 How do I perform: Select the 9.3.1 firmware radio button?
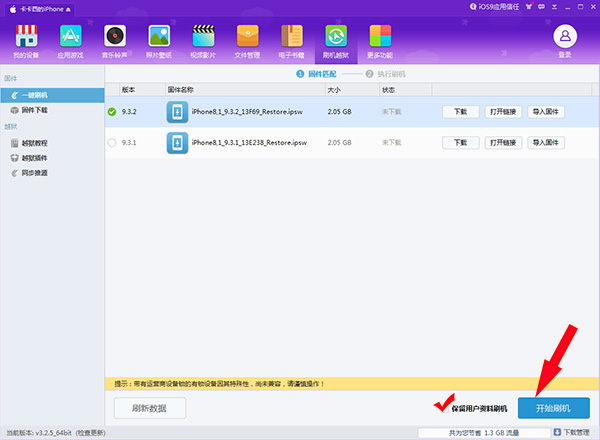tap(112, 143)
